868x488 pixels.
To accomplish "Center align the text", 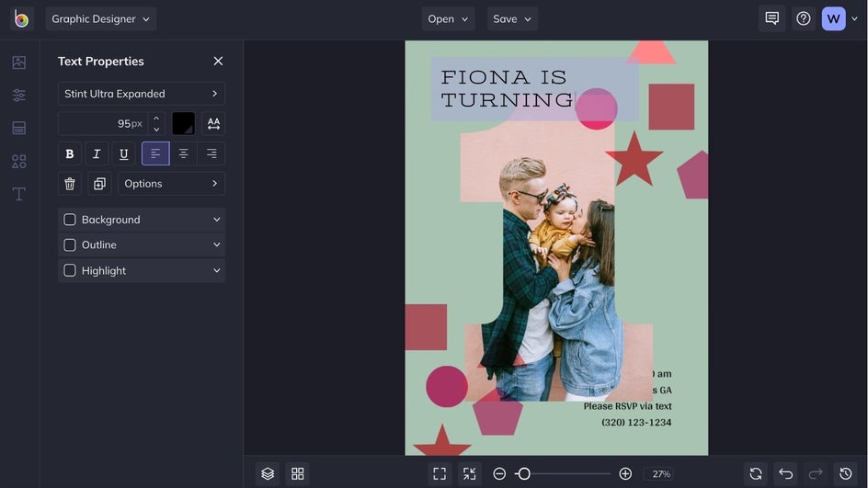I will [x=184, y=153].
